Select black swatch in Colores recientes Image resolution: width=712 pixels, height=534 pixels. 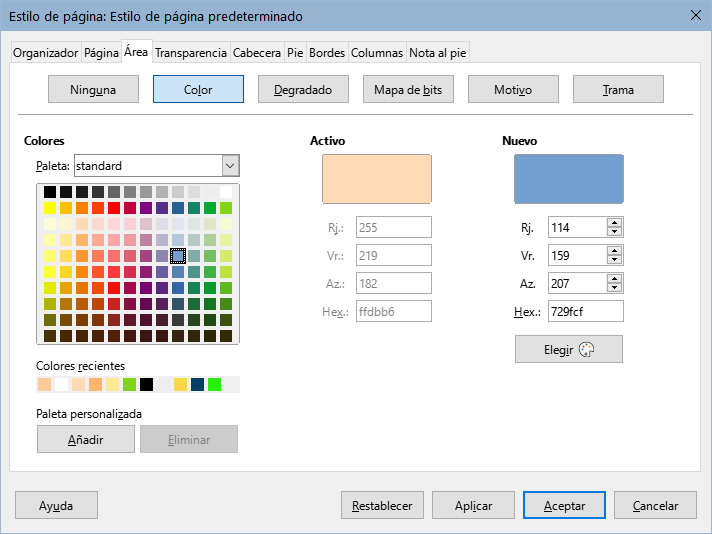pos(146,385)
